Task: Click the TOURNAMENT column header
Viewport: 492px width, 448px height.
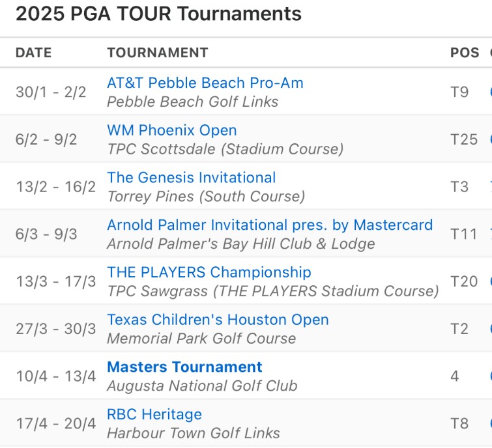Action: click(158, 53)
